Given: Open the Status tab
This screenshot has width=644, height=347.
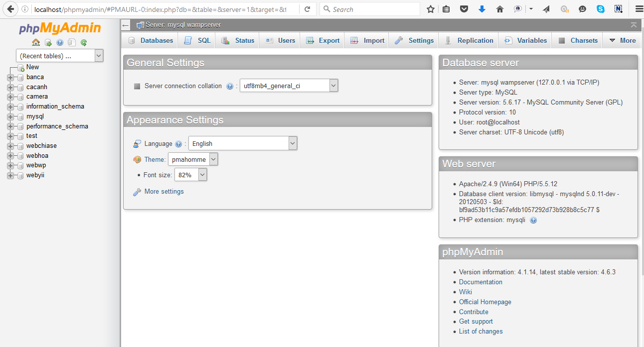Looking at the screenshot, I should 238,40.
